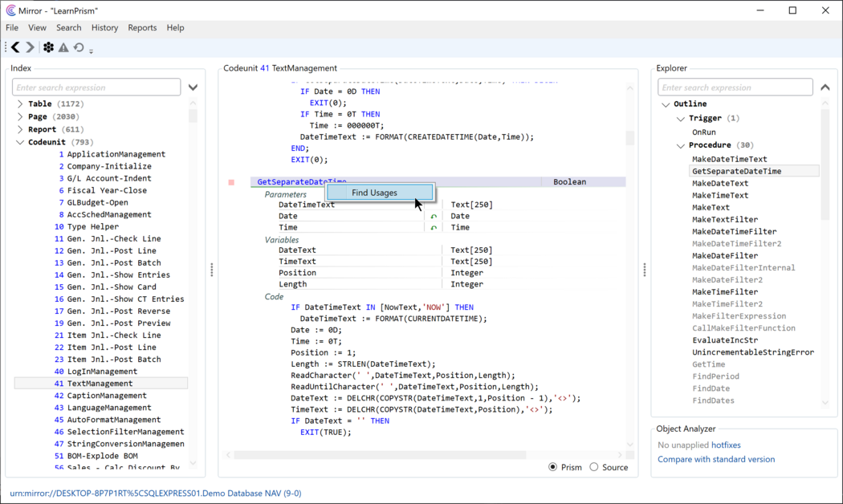Image resolution: width=843 pixels, height=504 pixels.
Task: Open the toolbar overflow arrow
Action: pyautogui.click(x=91, y=51)
